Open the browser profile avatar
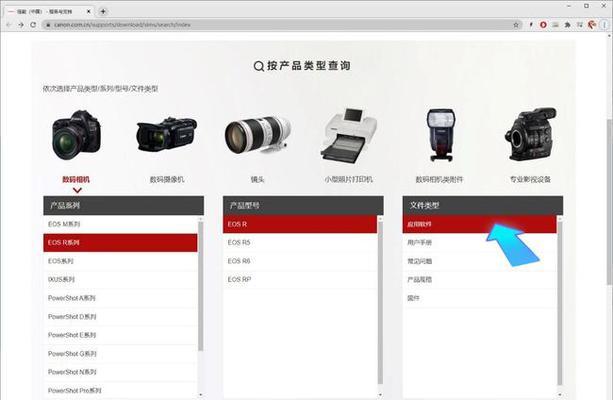 coord(592,25)
